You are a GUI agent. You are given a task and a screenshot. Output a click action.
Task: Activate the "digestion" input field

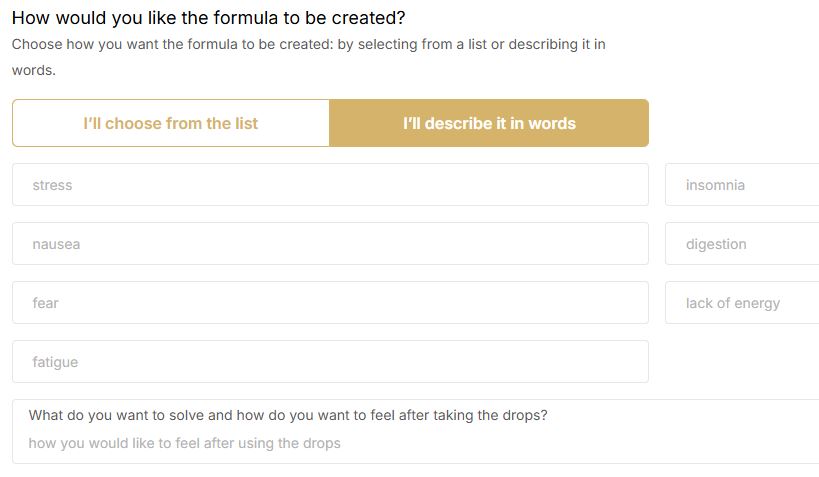(x=742, y=244)
